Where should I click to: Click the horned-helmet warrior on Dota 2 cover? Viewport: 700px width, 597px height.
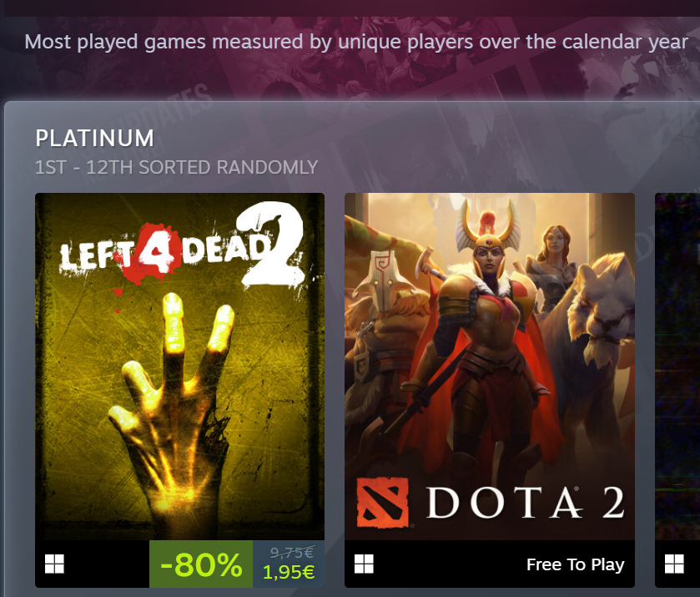click(486, 340)
